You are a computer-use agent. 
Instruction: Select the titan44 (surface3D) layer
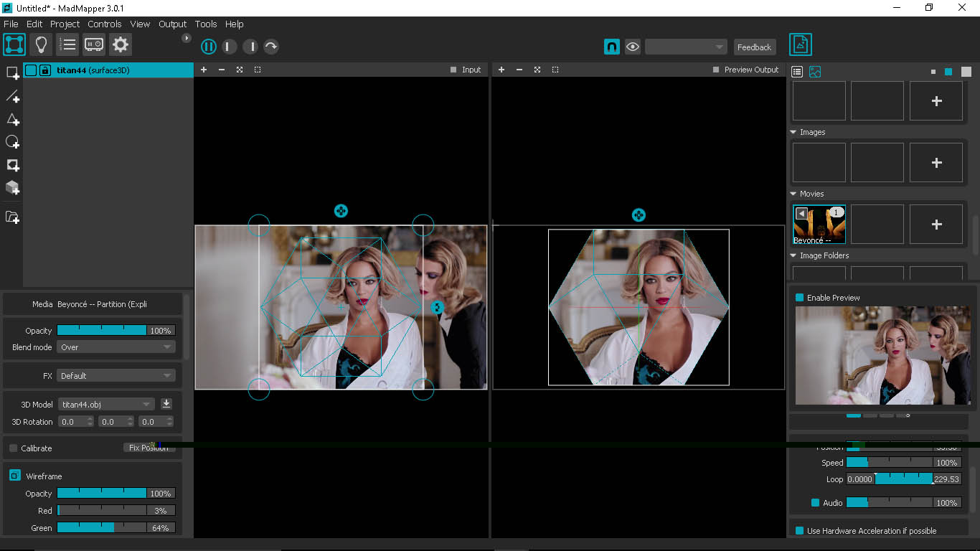pyautogui.click(x=108, y=70)
